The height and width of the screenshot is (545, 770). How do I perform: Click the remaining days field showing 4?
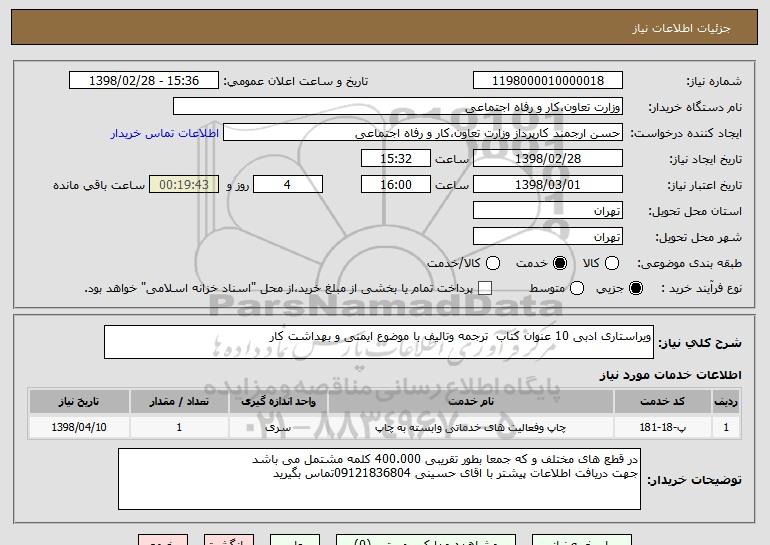288,185
